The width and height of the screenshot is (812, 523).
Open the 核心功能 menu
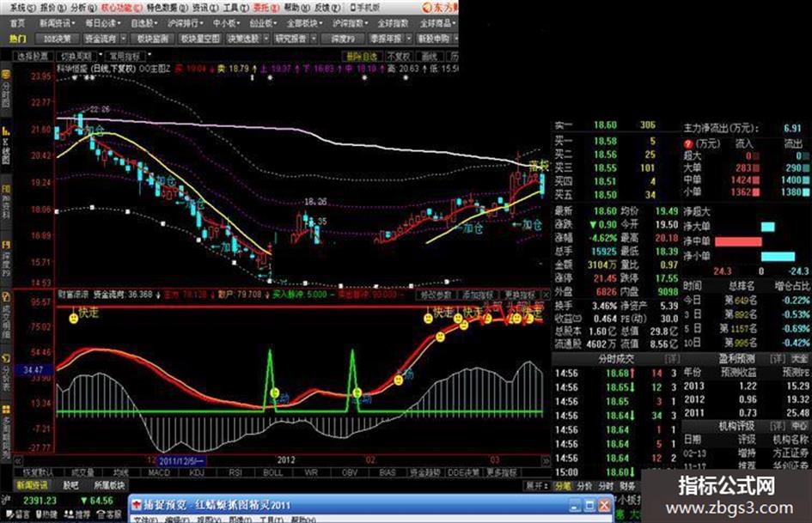[121, 7]
